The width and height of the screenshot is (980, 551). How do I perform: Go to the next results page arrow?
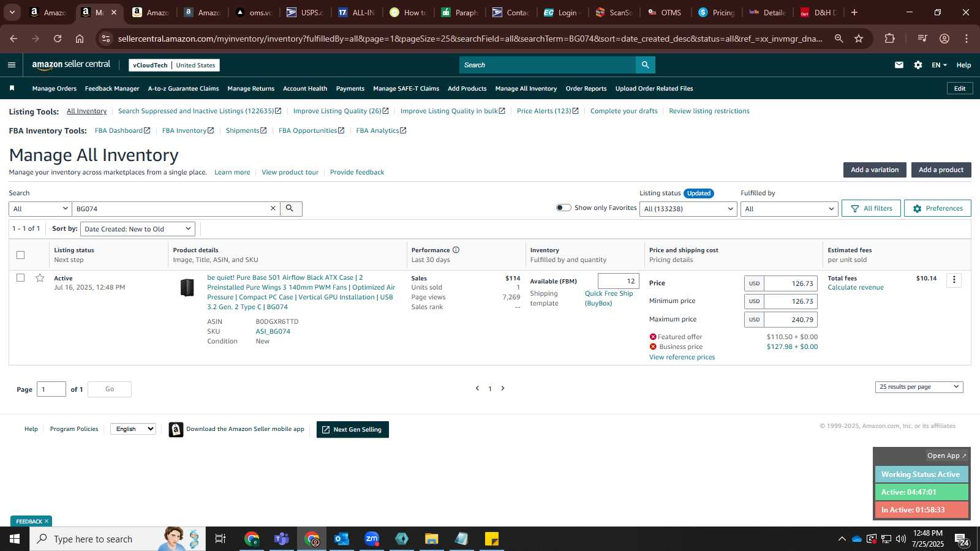pyautogui.click(x=503, y=388)
